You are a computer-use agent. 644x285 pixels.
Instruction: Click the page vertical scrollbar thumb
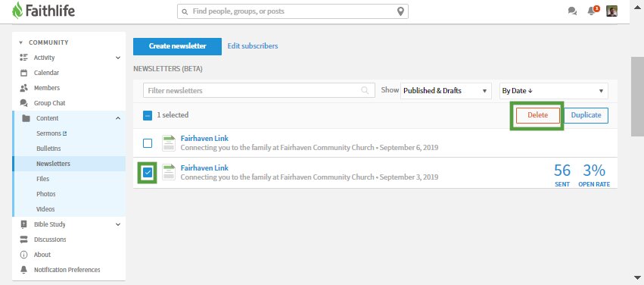point(637,97)
